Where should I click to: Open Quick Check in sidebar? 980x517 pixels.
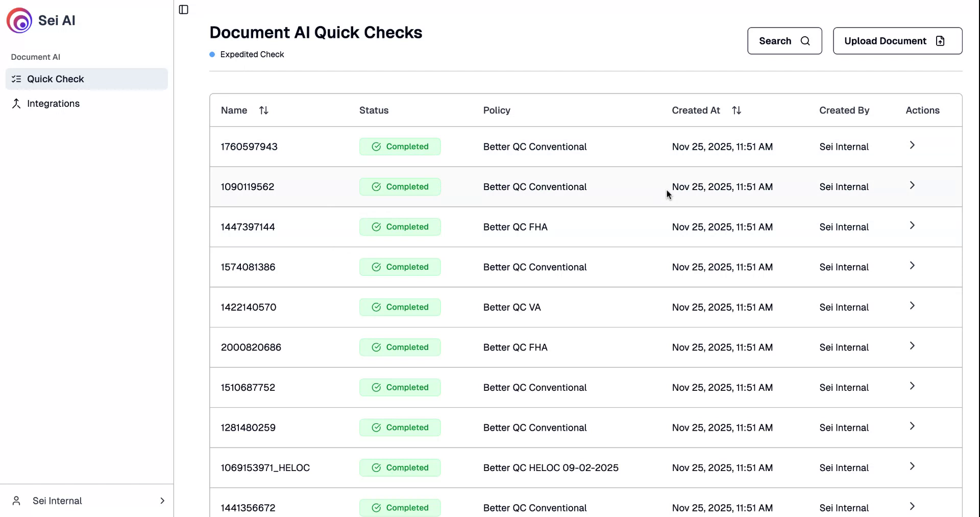point(55,79)
